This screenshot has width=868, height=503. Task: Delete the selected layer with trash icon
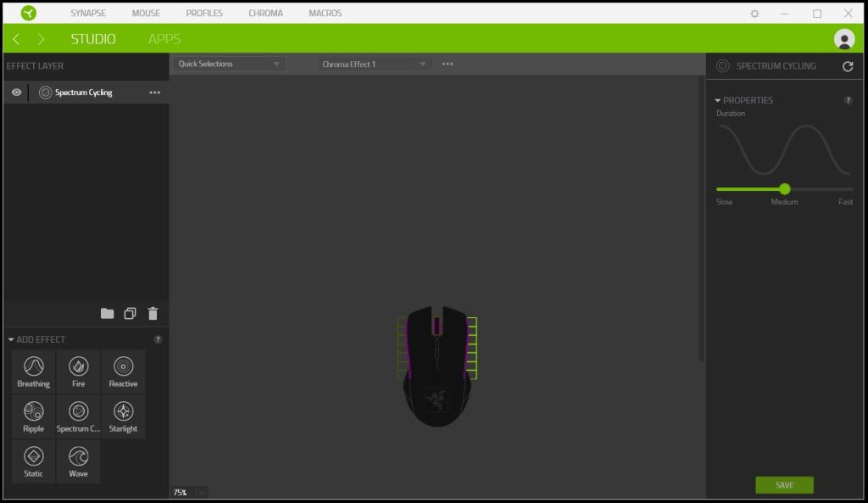(x=153, y=314)
